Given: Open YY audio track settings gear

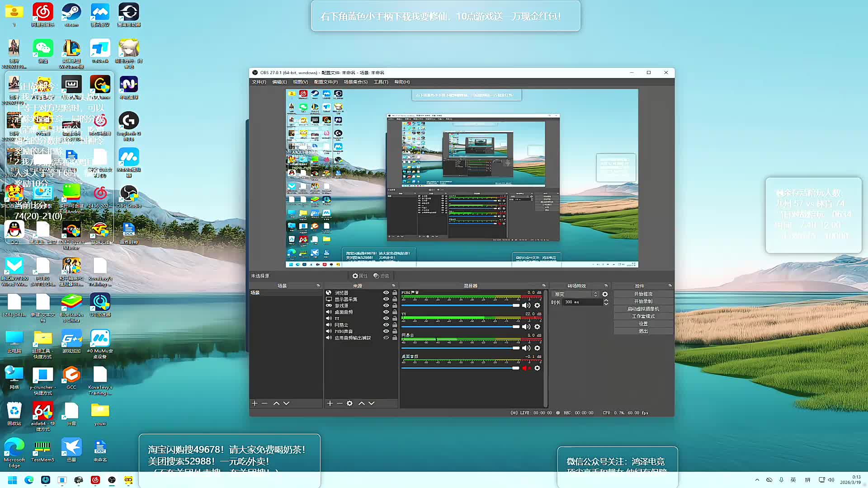Looking at the screenshot, I should 537,327.
